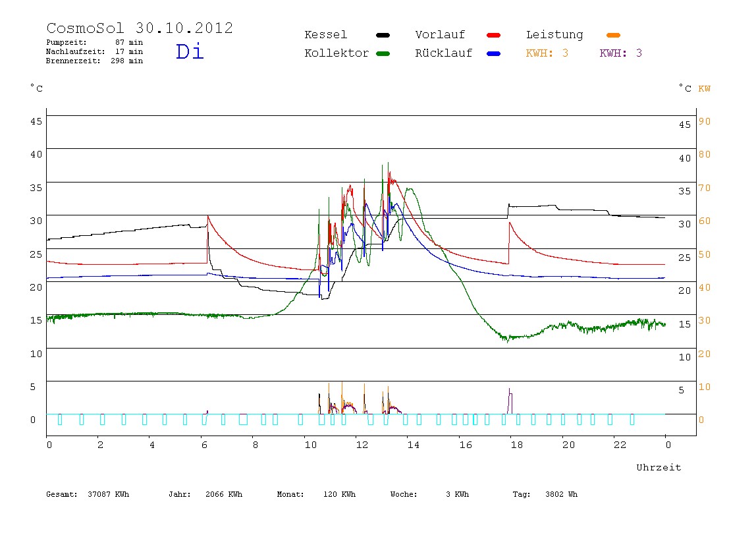Click the 'Pumpzeit: 87 min' text
Image resolution: width=756 pixels, height=535 pixels.
pyautogui.click(x=95, y=42)
